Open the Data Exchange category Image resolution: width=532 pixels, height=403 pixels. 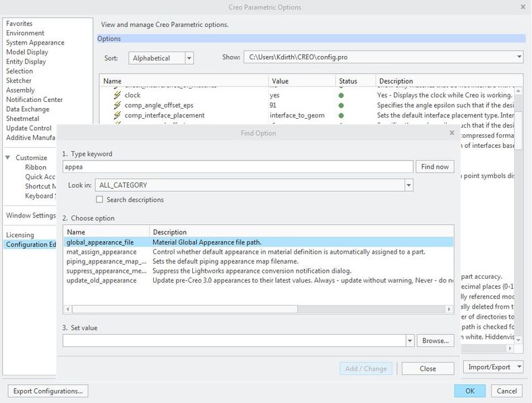pyautogui.click(x=28, y=109)
